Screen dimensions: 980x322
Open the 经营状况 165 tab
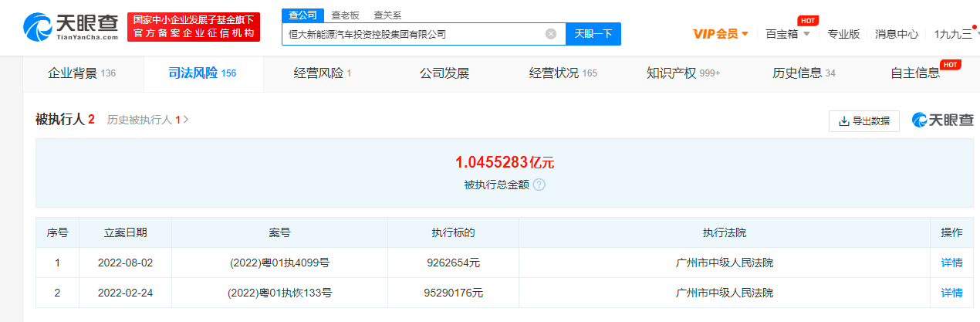pos(563,73)
